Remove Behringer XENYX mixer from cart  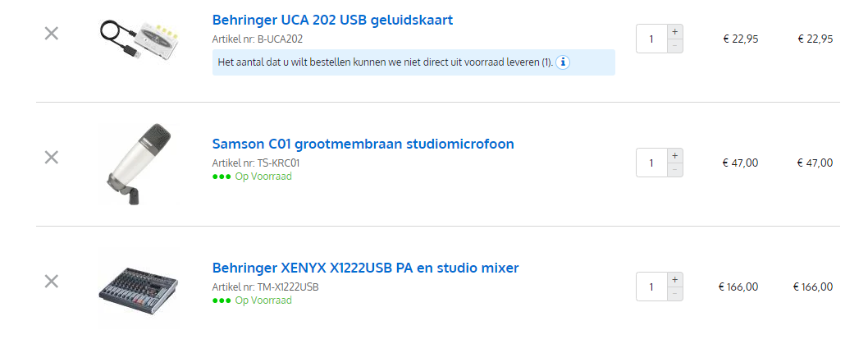51,282
